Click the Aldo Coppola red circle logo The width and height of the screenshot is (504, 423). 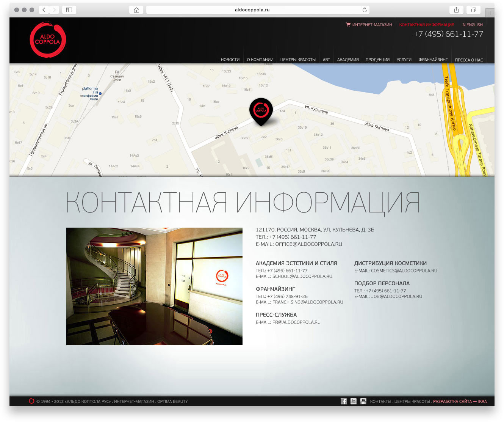pos(48,39)
